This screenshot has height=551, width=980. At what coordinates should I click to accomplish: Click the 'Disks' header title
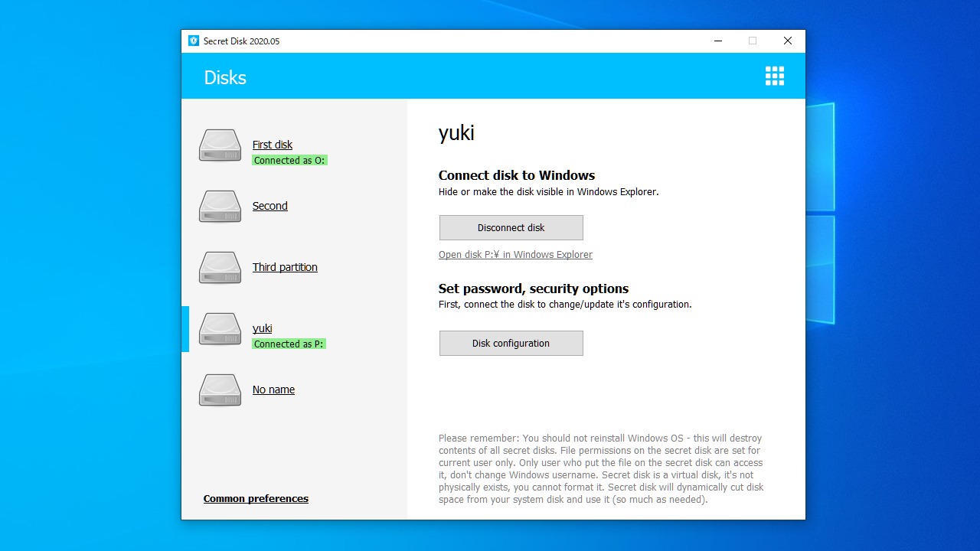(225, 77)
